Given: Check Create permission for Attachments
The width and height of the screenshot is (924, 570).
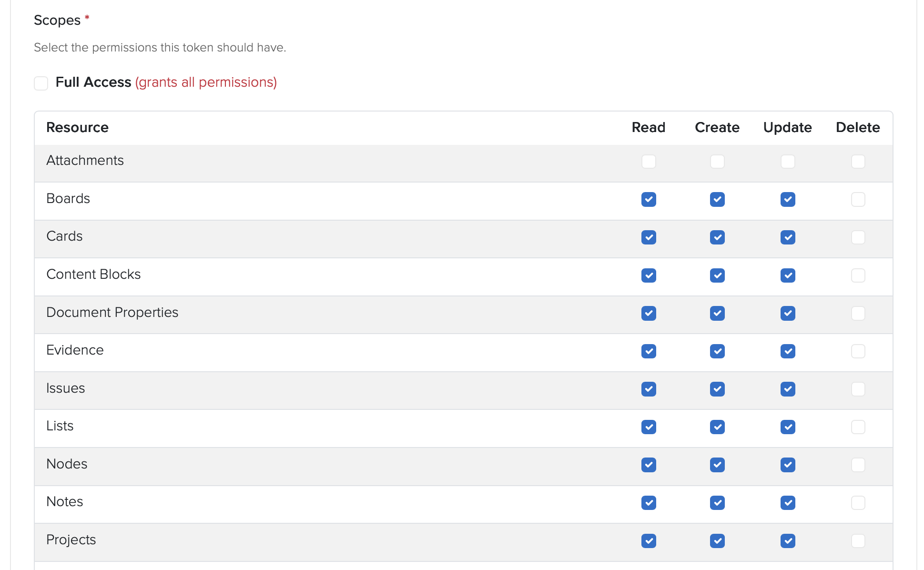Looking at the screenshot, I should (x=717, y=162).
